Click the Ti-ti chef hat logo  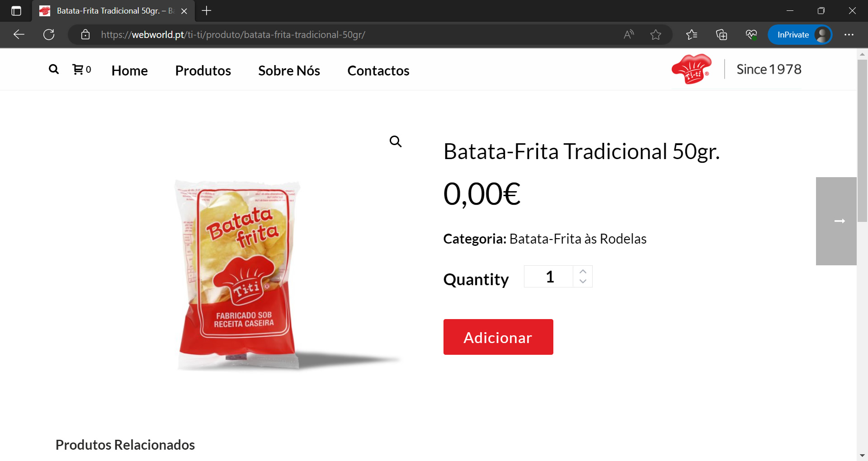coord(691,69)
